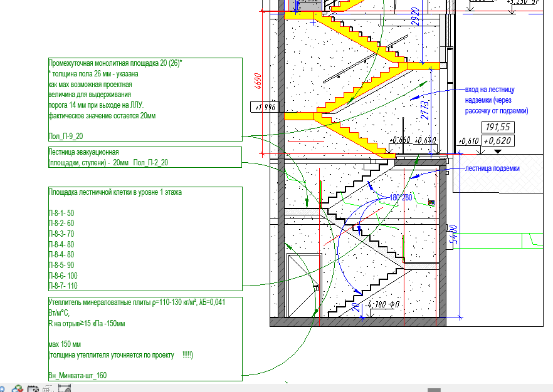Select the tag 'Вн_Минвата-шт_160'

[78, 376]
